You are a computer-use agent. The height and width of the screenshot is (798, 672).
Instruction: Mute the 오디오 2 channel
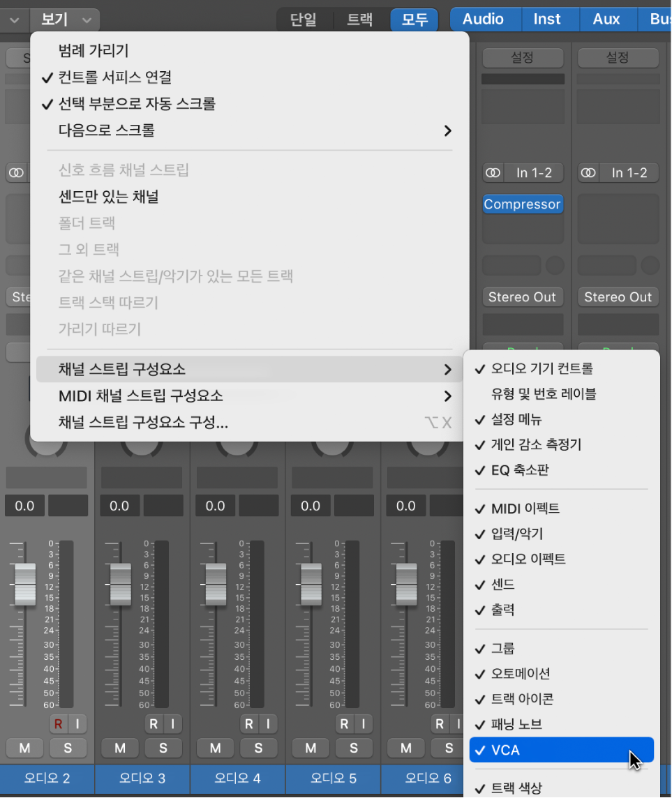[24, 748]
